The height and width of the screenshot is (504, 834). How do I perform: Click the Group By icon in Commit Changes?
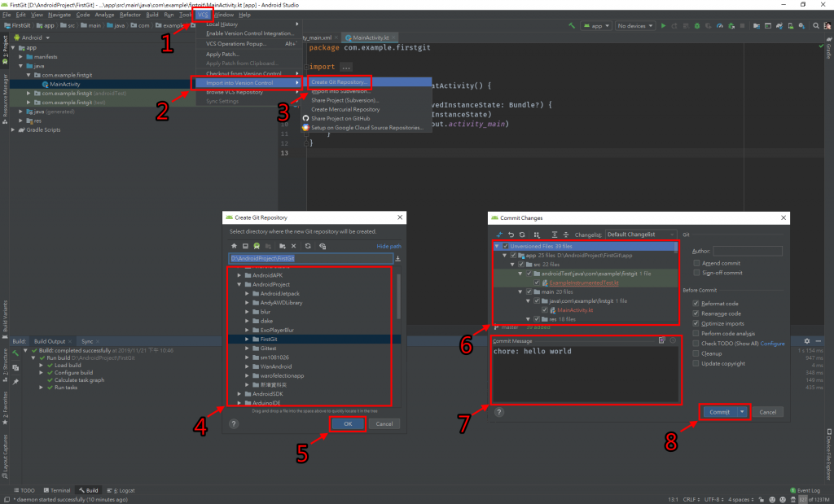tap(537, 234)
